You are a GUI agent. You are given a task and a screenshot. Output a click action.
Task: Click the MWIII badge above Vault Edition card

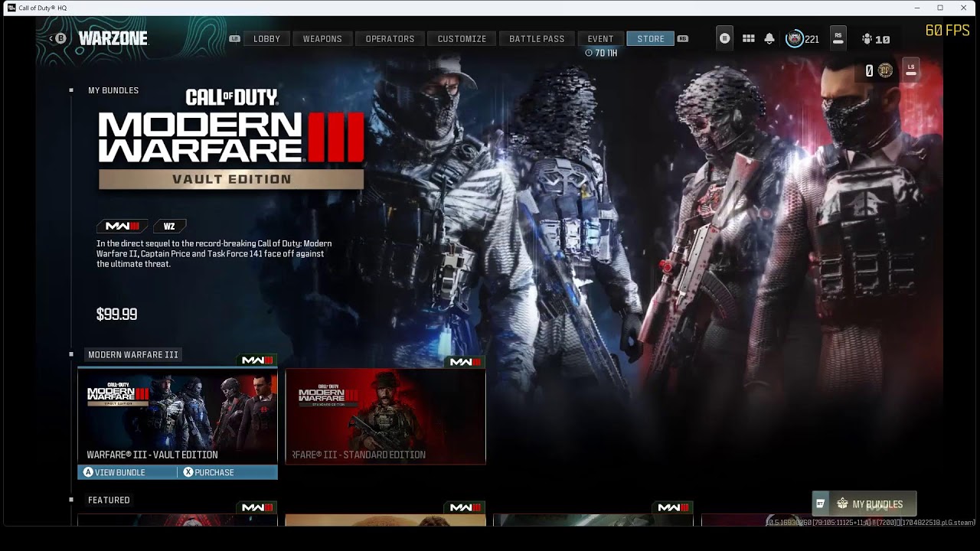pyautogui.click(x=257, y=360)
